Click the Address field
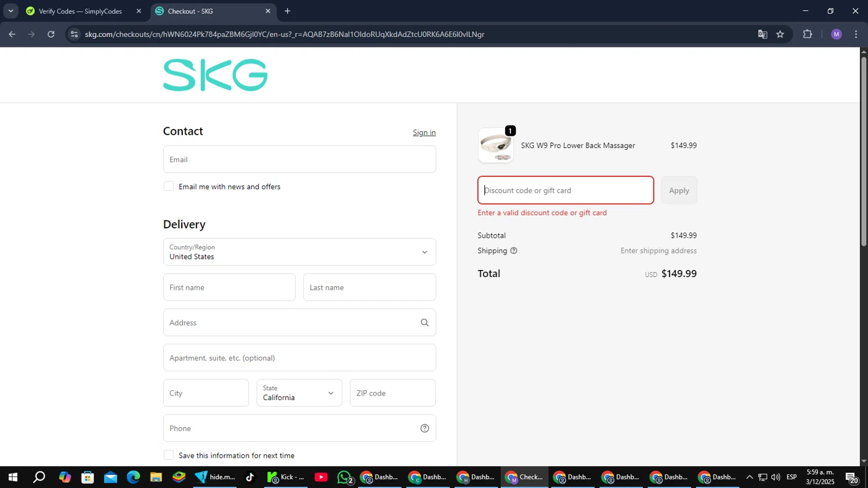The image size is (868, 488). 299,323
